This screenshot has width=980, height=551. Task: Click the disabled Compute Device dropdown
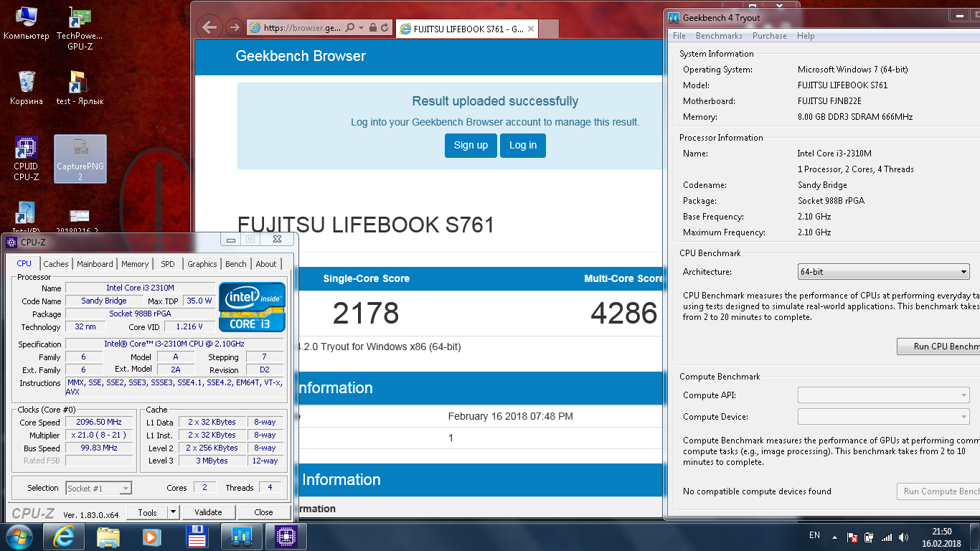[x=884, y=417]
